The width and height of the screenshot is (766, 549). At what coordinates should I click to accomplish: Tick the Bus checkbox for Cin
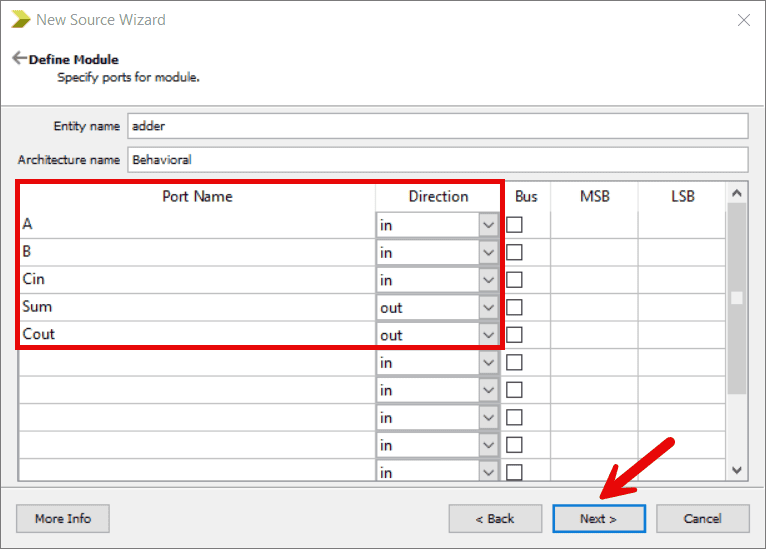(514, 280)
